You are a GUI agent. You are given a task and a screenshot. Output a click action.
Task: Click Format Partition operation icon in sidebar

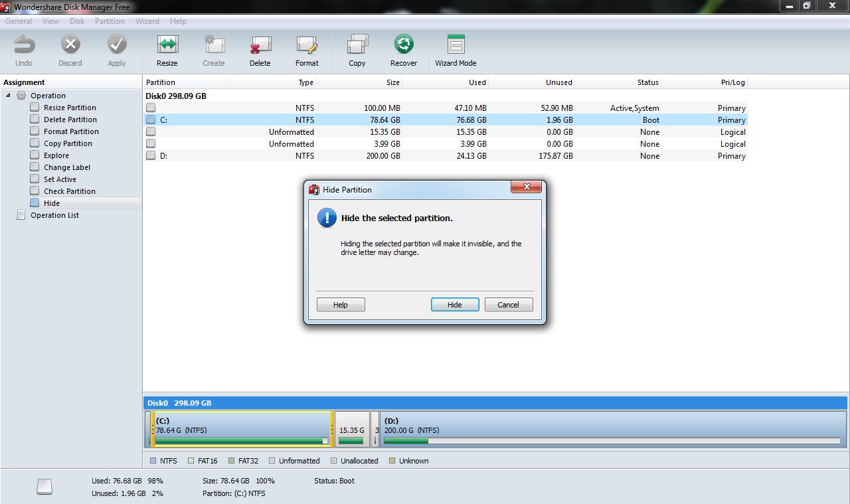35,131
